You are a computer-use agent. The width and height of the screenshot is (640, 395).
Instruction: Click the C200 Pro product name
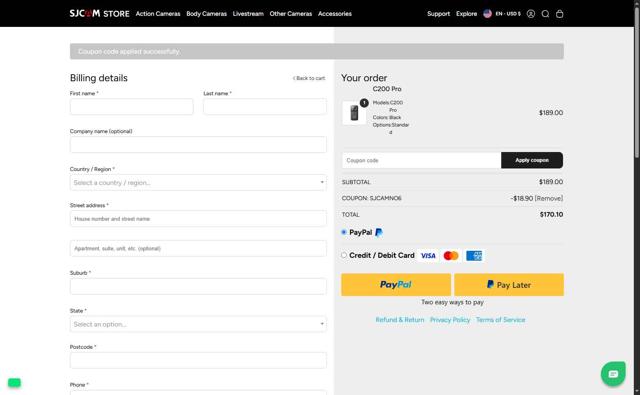click(387, 89)
